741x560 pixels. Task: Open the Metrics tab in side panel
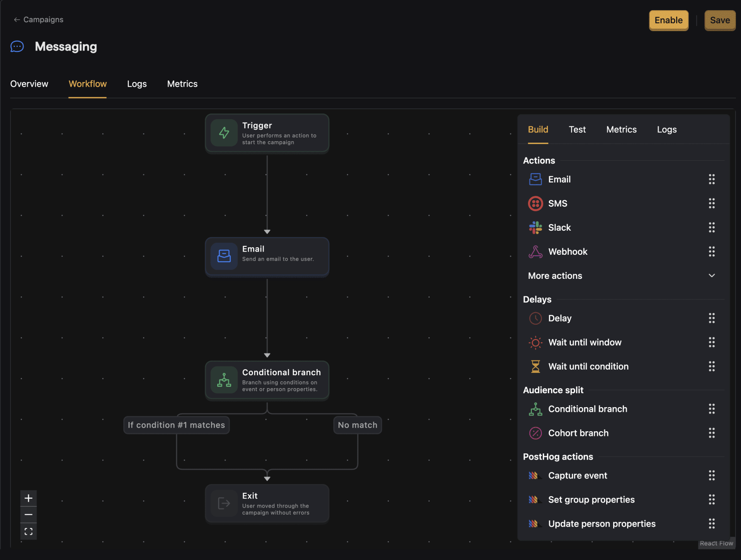pos(622,130)
